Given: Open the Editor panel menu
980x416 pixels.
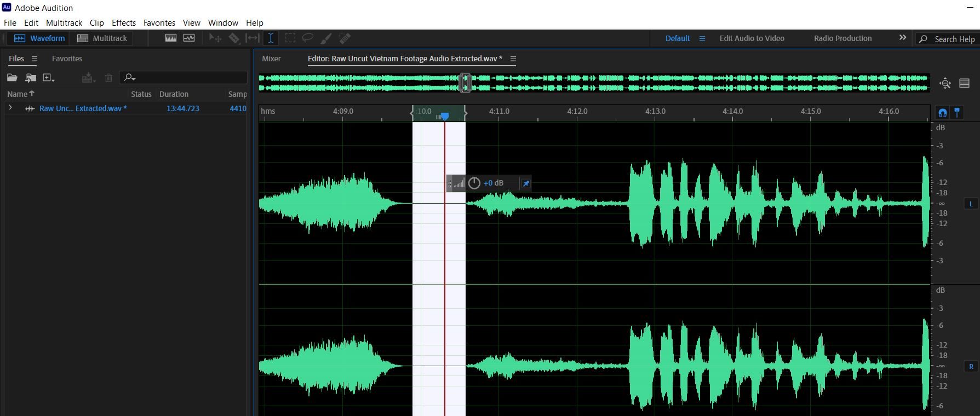Looking at the screenshot, I should (513, 59).
